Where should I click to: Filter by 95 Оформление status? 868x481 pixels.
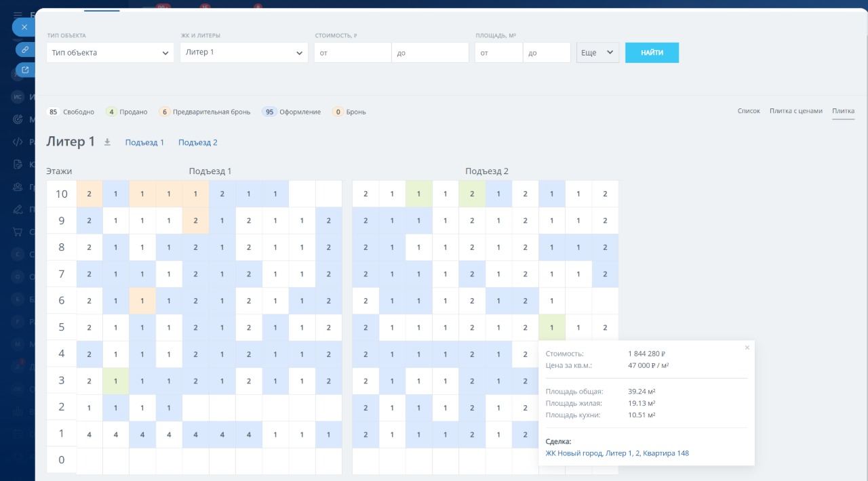pos(292,112)
